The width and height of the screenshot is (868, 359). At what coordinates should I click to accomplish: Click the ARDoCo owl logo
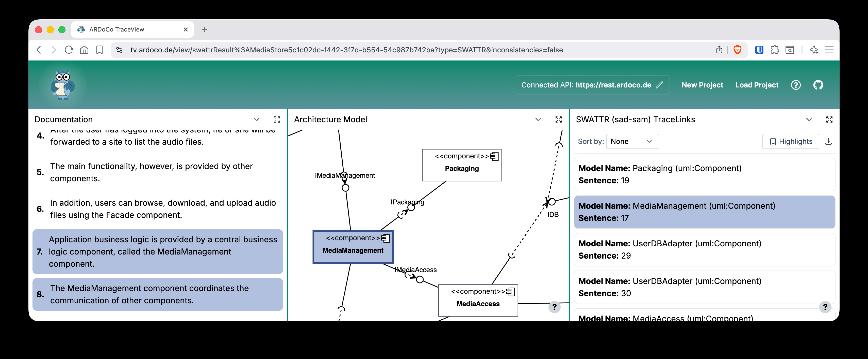point(63,85)
